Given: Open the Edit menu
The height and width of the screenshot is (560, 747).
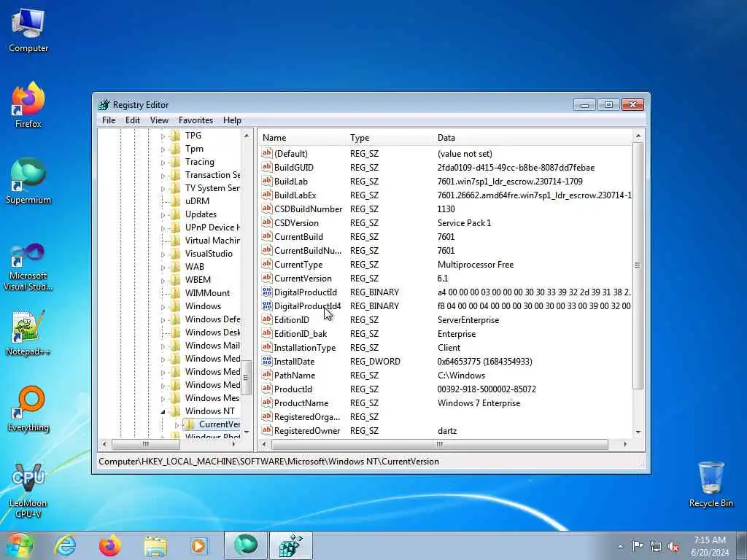Looking at the screenshot, I should pyautogui.click(x=133, y=120).
